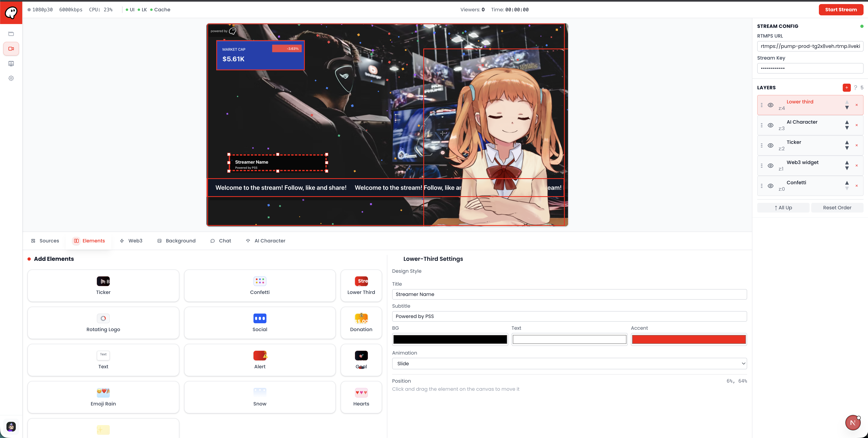This screenshot has height=438, width=868.
Task: Open the stream/camera view in left sidebar
Action: point(11,48)
